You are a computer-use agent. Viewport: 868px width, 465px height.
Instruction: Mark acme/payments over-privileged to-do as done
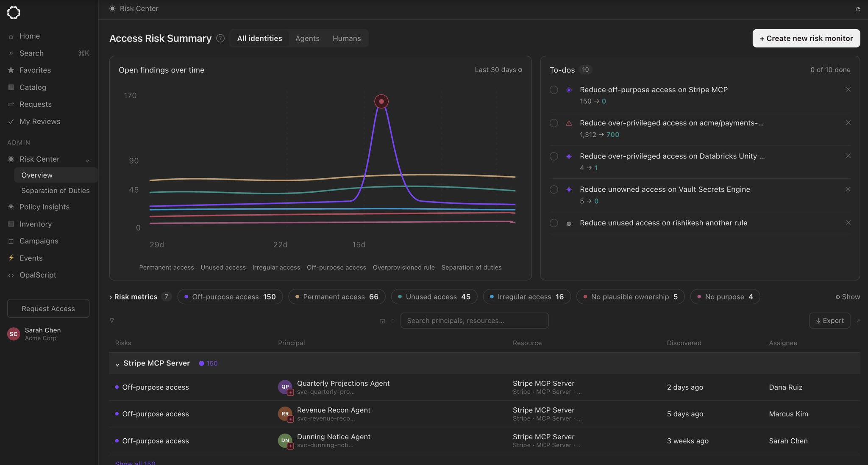coord(554,123)
